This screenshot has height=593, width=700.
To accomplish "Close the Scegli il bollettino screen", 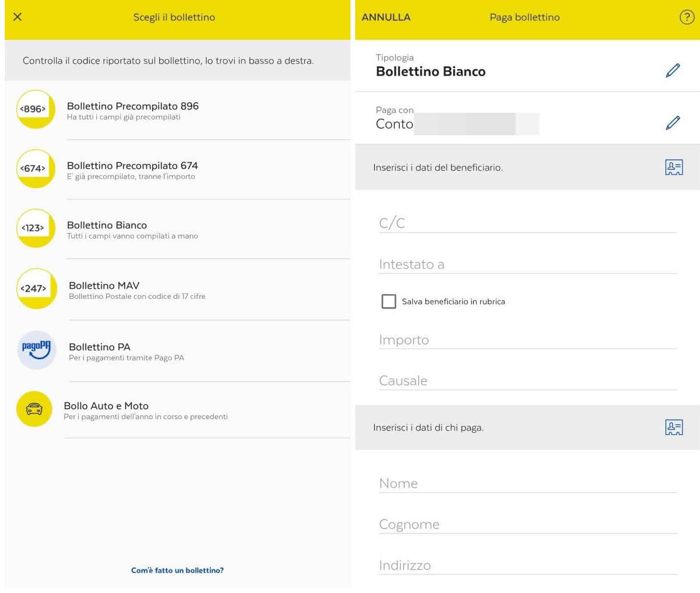I will [x=18, y=17].
